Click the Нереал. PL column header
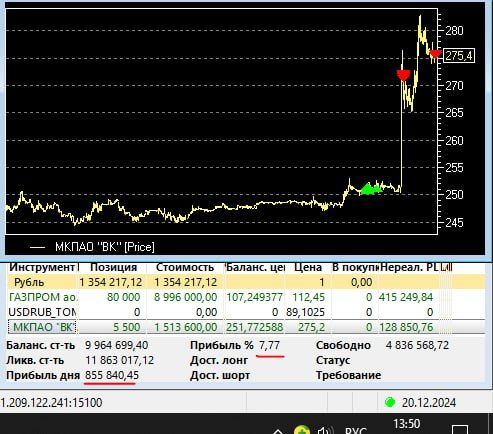 [x=409, y=267]
